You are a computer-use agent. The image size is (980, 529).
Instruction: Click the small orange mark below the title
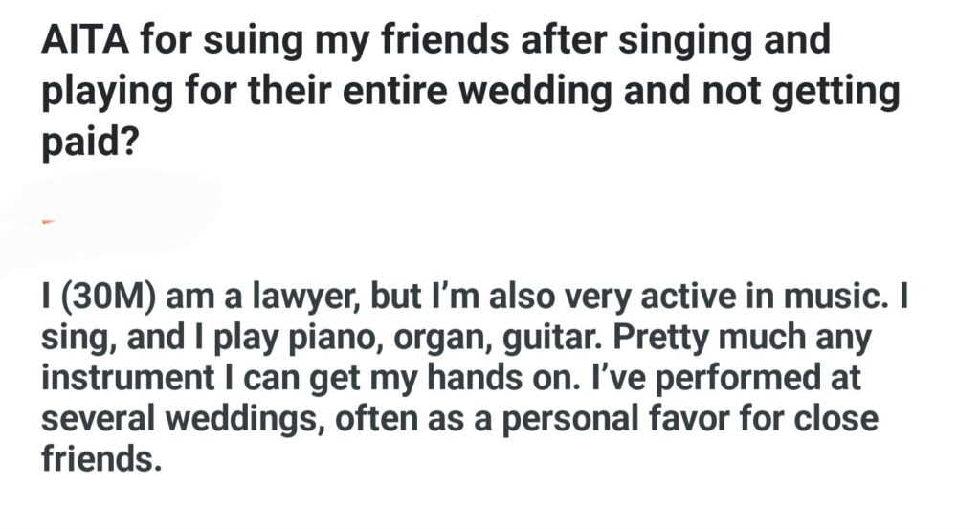pyautogui.click(x=50, y=221)
